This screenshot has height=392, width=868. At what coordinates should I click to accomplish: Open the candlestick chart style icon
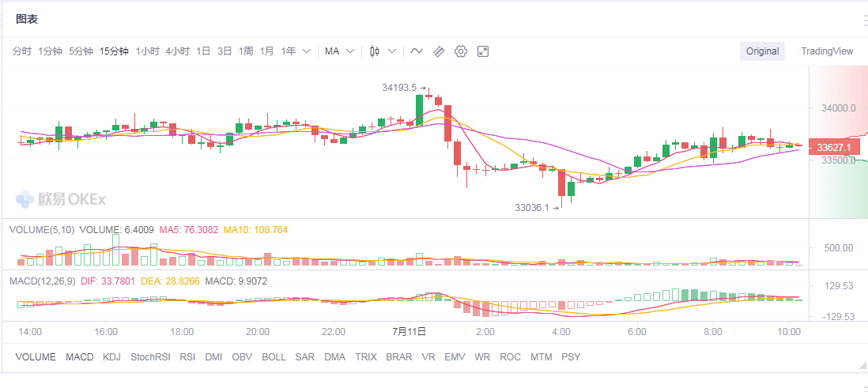click(375, 51)
